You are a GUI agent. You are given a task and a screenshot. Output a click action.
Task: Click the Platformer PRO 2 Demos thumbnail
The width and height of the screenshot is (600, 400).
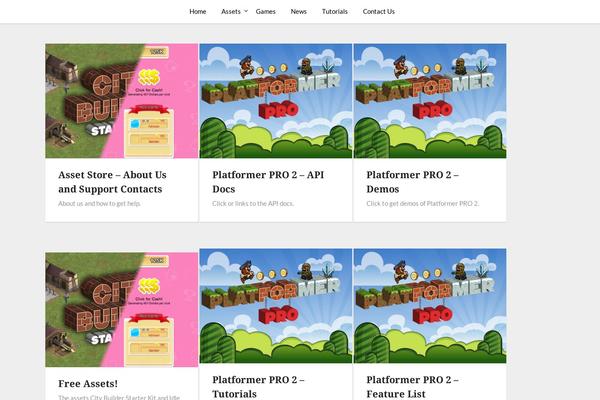430,101
